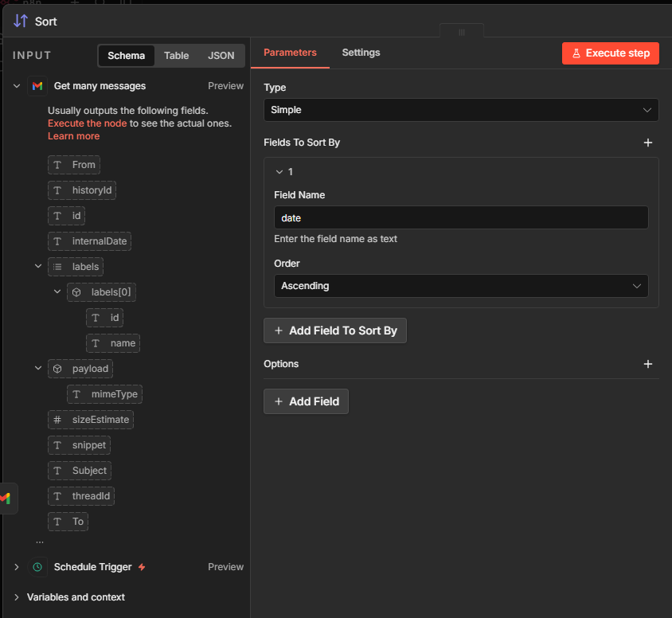The height and width of the screenshot is (618, 672).
Task: Click the cube icon of labels[0] field
Action: [x=76, y=292]
